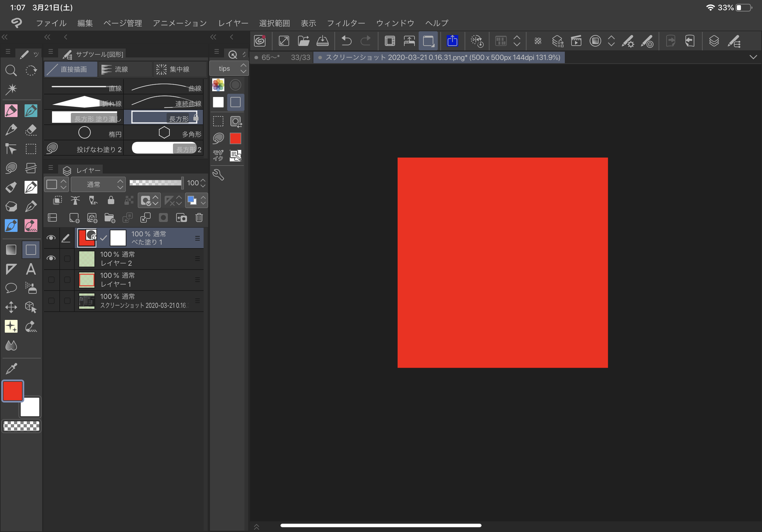Select the eraser tool

31,130
